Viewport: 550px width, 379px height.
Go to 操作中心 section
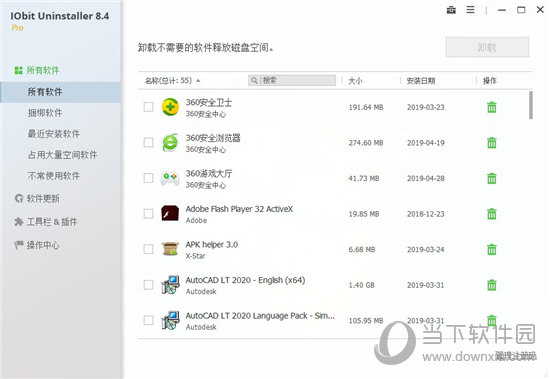pos(43,245)
